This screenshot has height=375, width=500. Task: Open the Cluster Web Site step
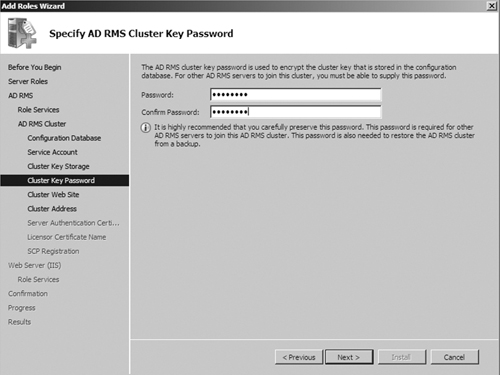point(53,195)
